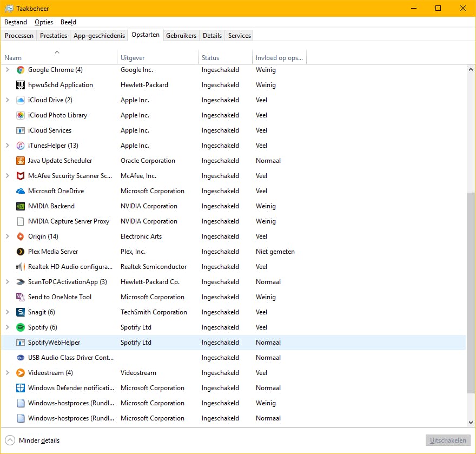Sort by the Status column header
The image size is (476, 454).
[x=225, y=57]
